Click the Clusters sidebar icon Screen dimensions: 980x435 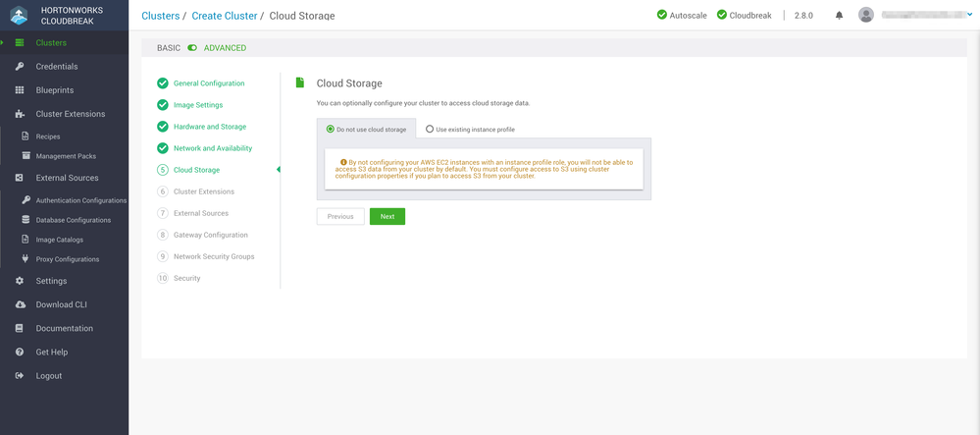20,42
